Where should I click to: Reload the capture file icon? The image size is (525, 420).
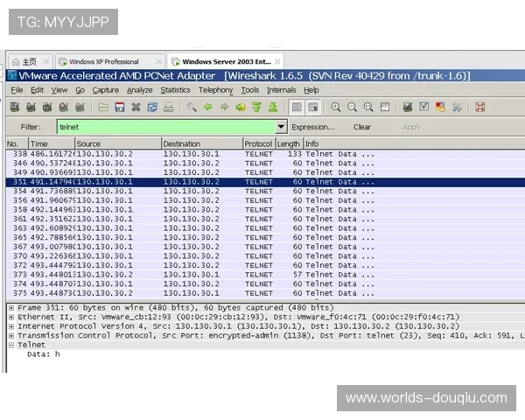tap(152, 107)
